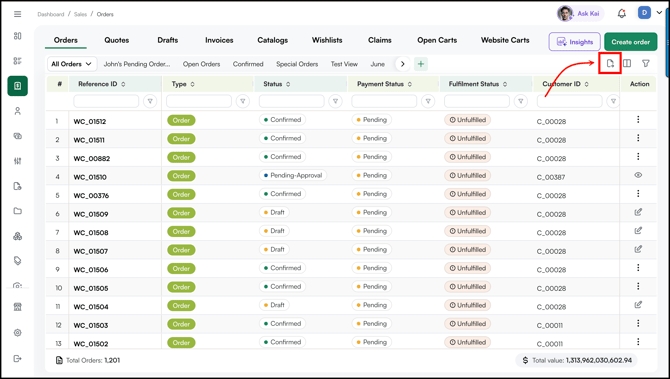Image resolution: width=670 pixels, height=379 pixels.
Task: Open the column layout icon
Action: point(627,64)
